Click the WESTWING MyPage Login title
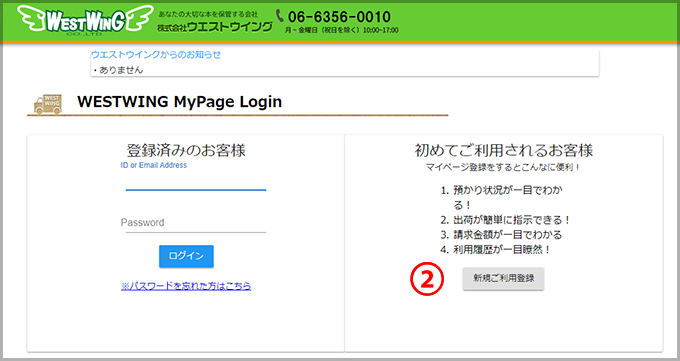The image size is (680, 361). [x=180, y=102]
